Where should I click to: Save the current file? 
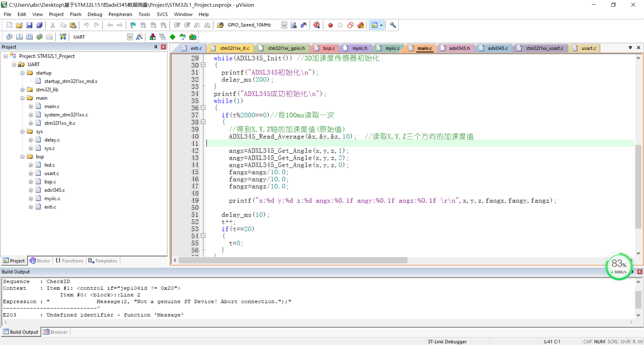tap(30, 25)
